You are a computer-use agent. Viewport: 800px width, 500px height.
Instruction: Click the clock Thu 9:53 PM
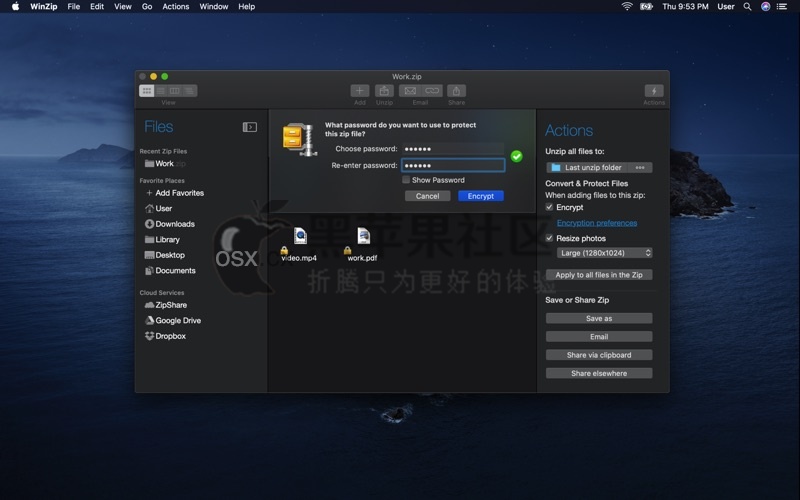click(x=685, y=7)
